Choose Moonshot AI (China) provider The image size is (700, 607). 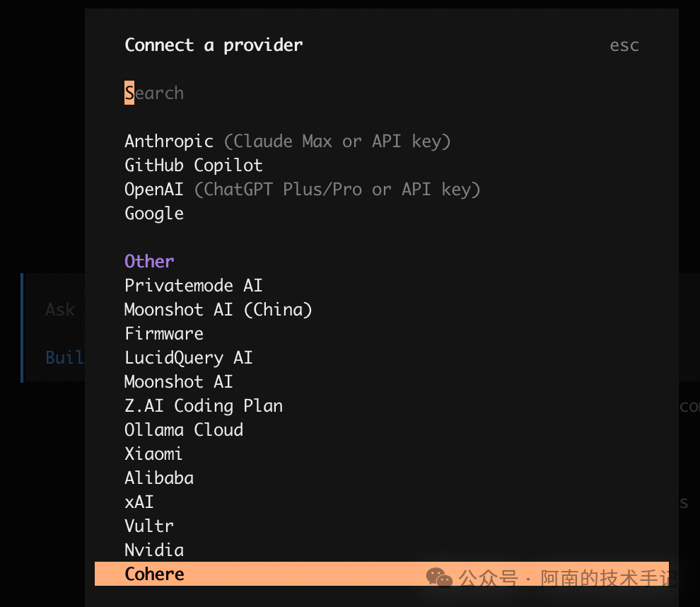(x=218, y=309)
